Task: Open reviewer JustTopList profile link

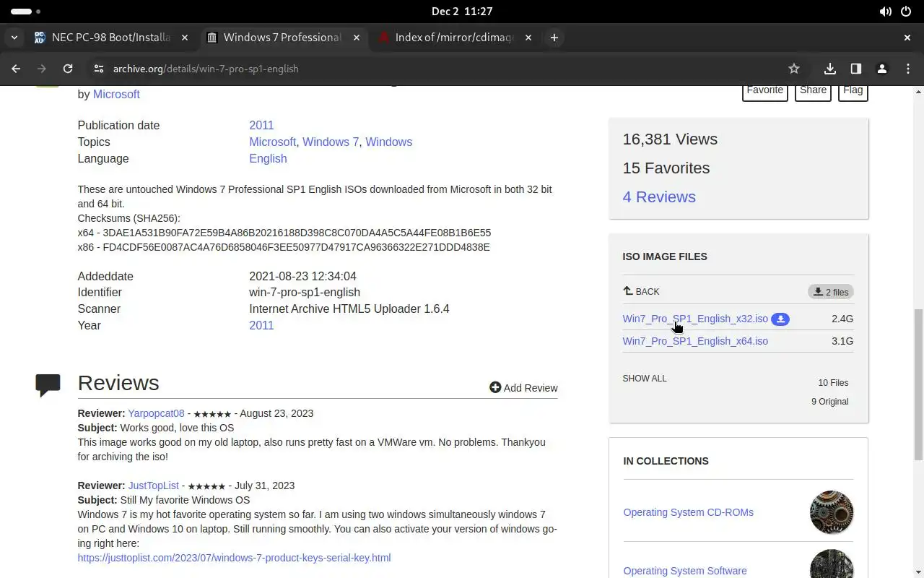Action: coord(153,486)
